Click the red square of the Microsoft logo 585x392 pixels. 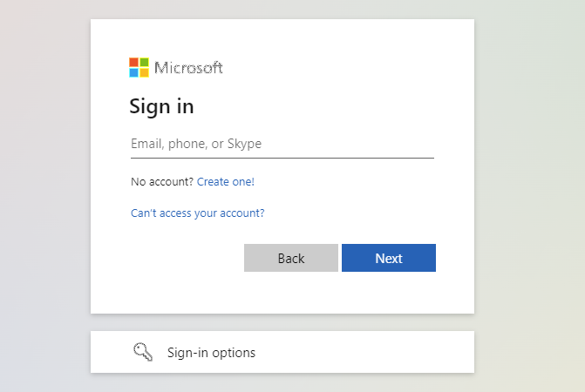tap(133, 62)
